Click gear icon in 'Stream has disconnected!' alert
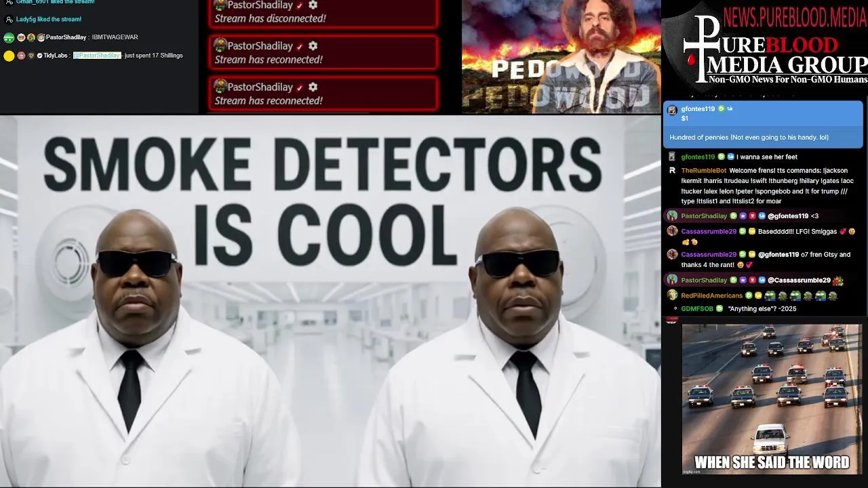 [x=313, y=5]
